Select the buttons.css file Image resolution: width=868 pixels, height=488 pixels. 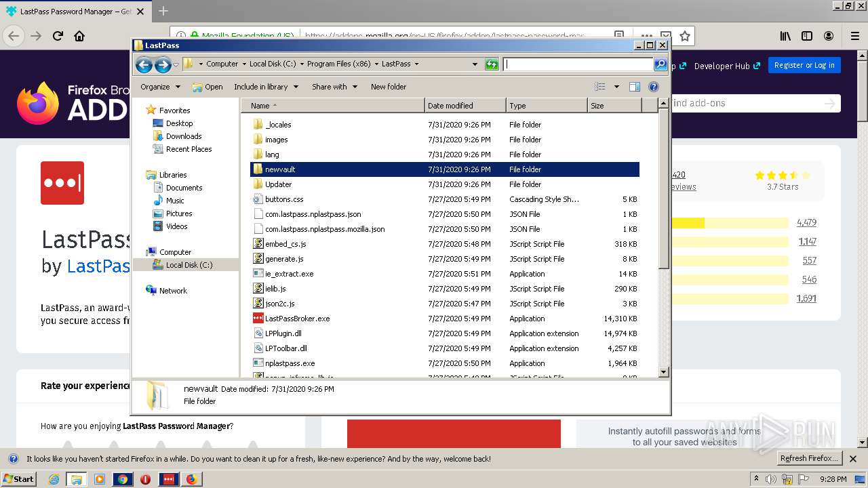(x=284, y=199)
